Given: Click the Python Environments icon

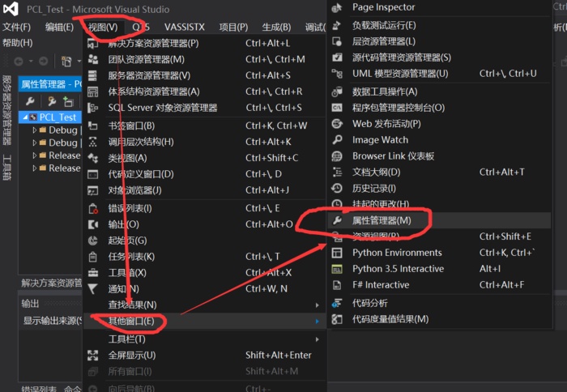Looking at the screenshot, I should (x=337, y=253).
